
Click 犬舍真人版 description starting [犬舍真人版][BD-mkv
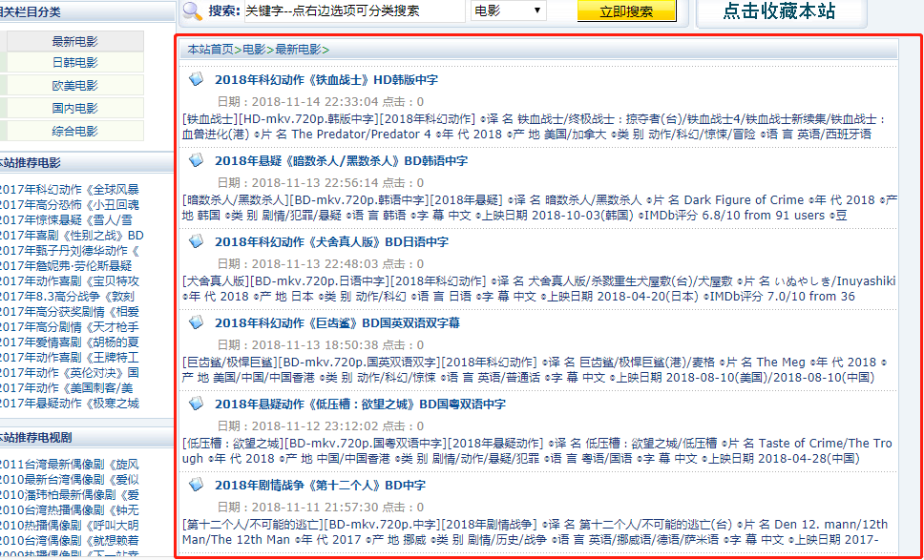tap(538, 289)
